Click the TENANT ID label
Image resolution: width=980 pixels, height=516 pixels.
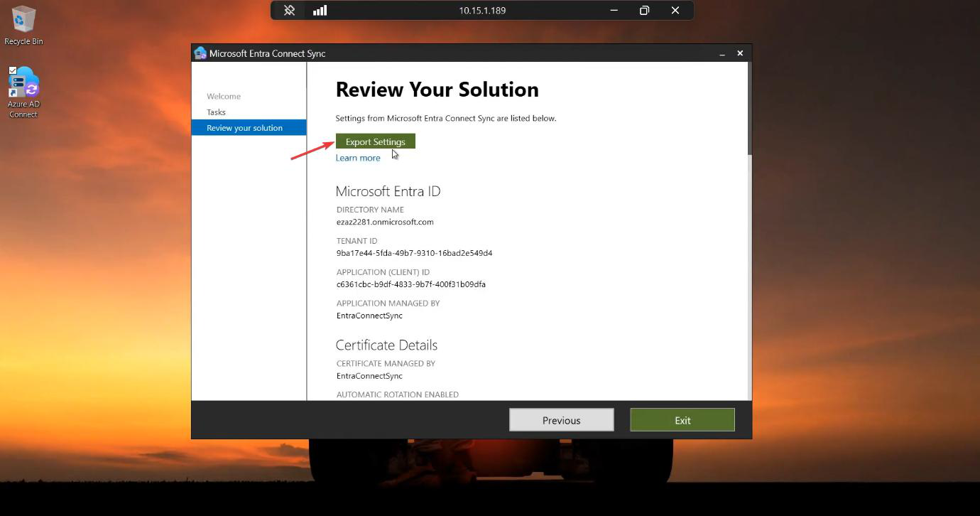[x=357, y=241]
